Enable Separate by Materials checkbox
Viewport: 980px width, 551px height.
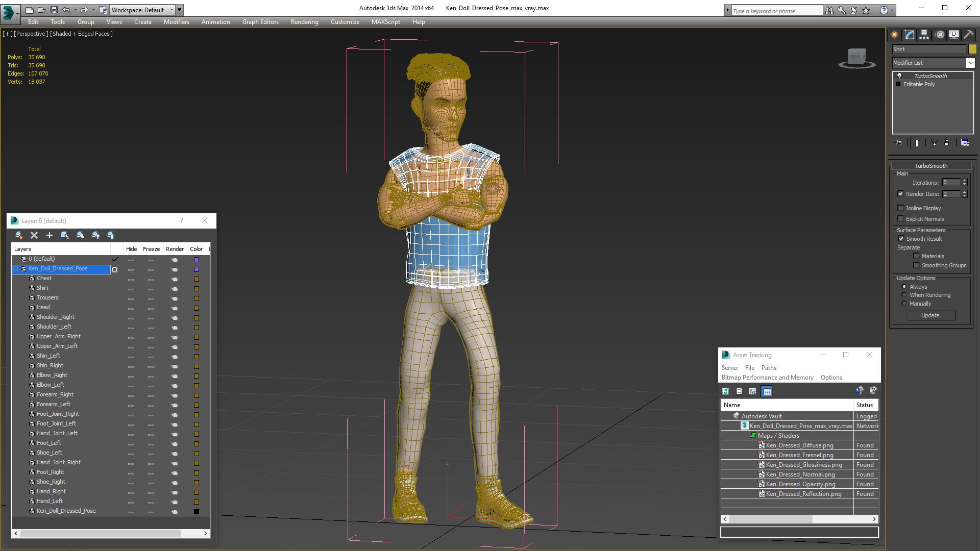(916, 256)
